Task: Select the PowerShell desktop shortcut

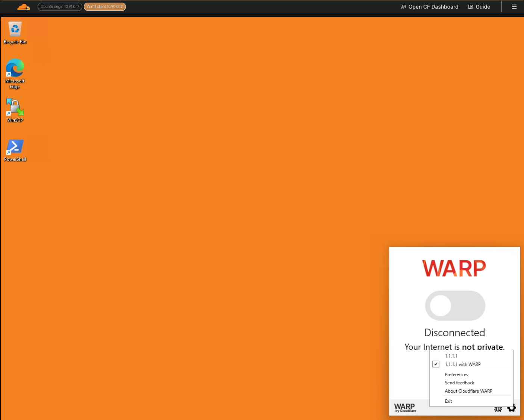Action: click(15, 150)
